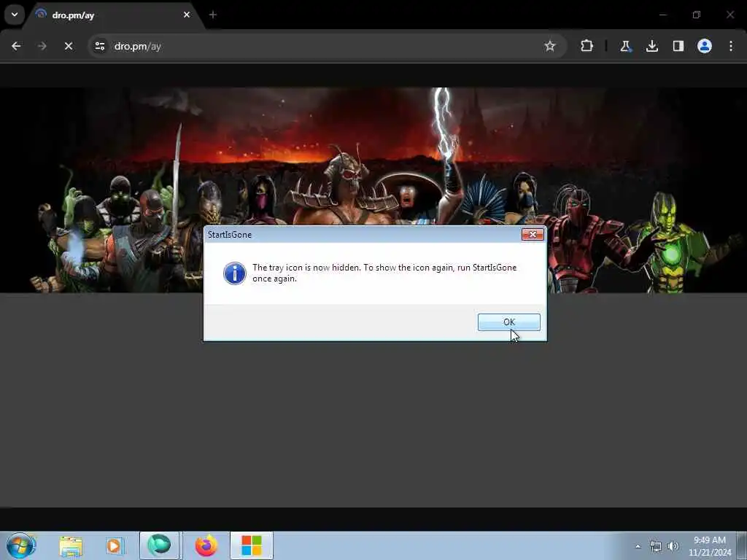This screenshot has height=560, width=747.
Task: Show hidden tray icons arrow
Action: pyautogui.click(x=638, y=546)
